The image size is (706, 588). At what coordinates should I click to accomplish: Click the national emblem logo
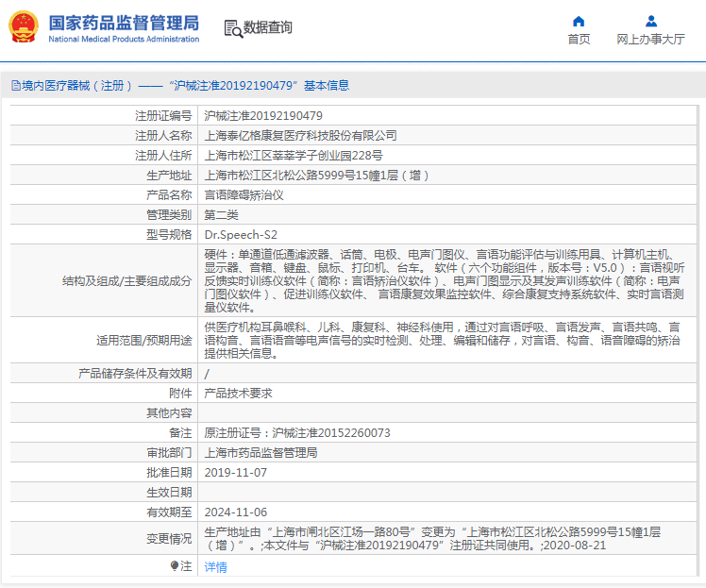click(25, 28)
